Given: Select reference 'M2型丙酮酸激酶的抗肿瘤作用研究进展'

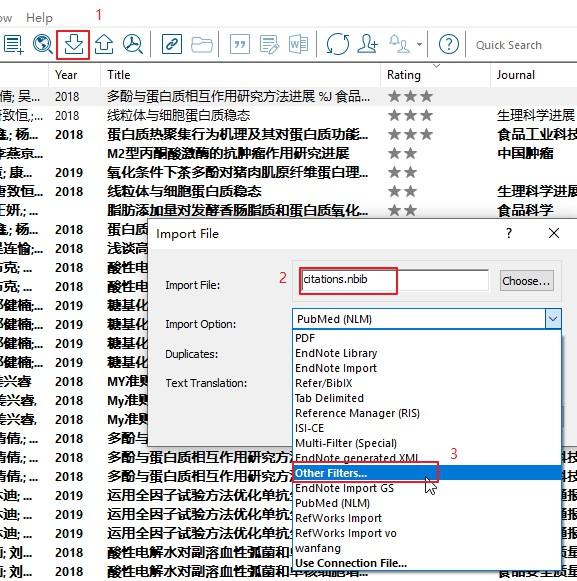Looking at the screenshot, I should coord(228,153).
